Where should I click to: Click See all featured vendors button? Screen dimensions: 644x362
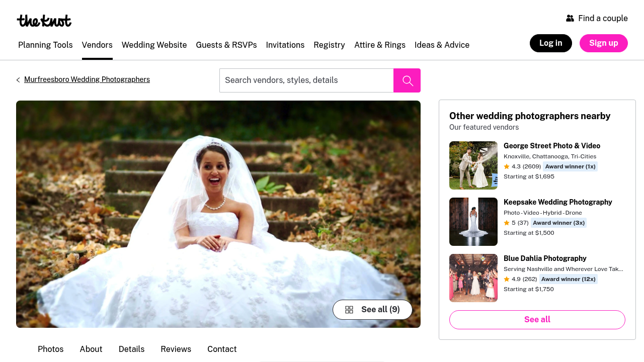click(537, 320)
